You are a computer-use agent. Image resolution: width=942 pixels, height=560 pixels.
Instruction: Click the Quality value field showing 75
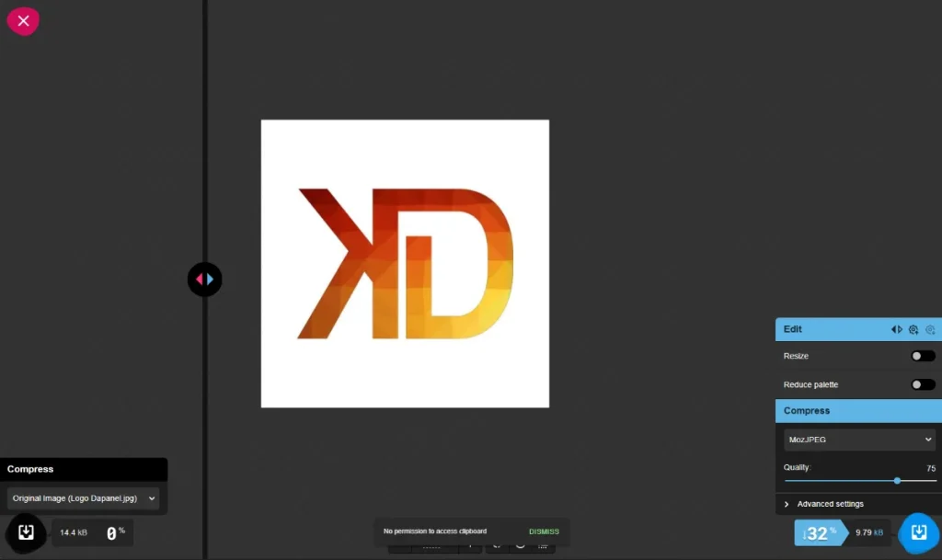point(931,468)
